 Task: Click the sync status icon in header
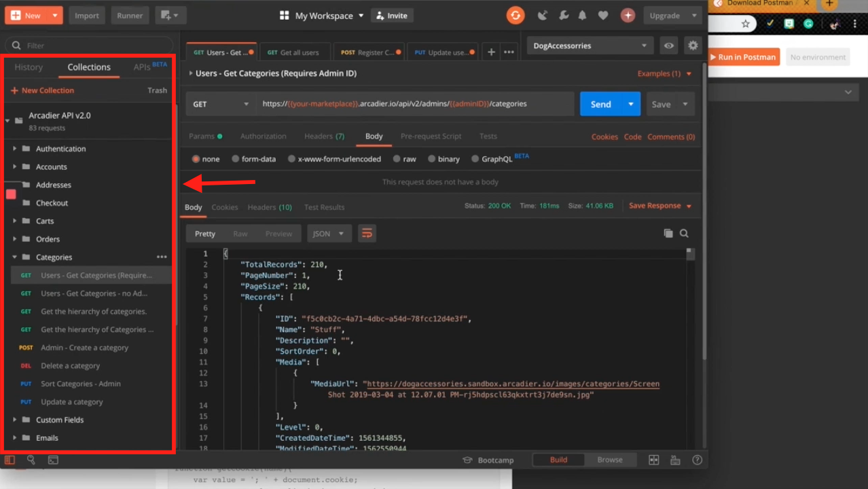[516, 15]
